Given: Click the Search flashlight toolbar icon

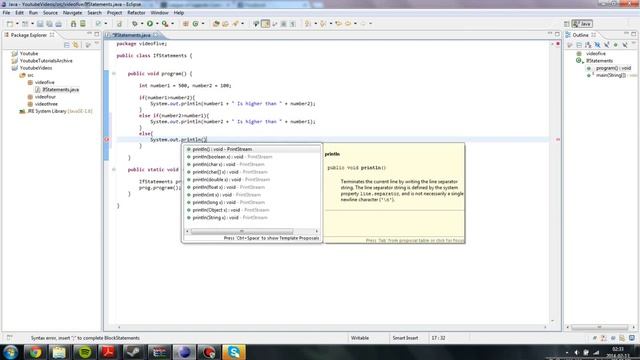Looking at the screenshot, I should pyautogui.click(x=236, y=24).
